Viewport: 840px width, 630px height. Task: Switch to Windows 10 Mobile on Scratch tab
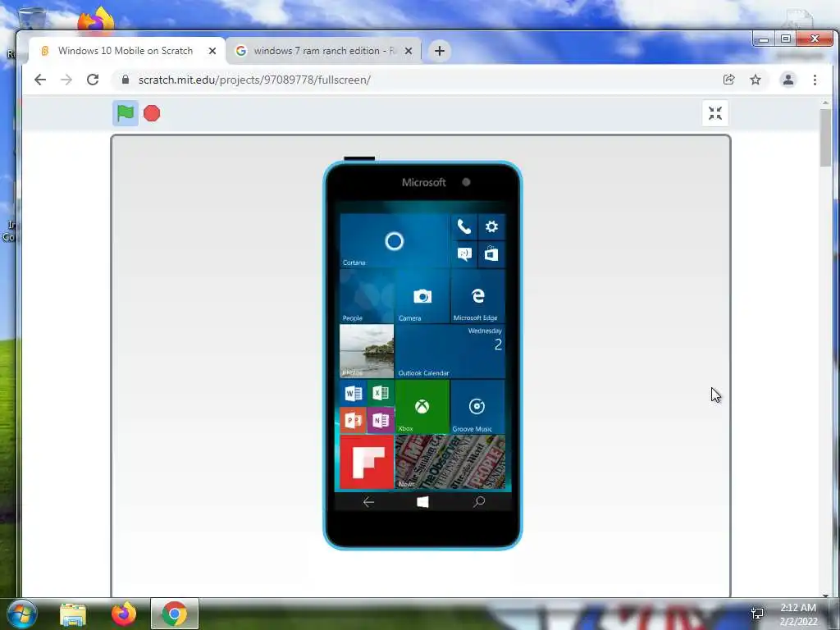(x=126, y=51)
